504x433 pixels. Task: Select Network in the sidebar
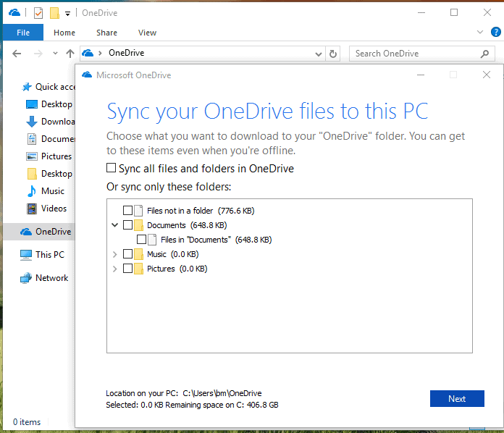point(44,278)
